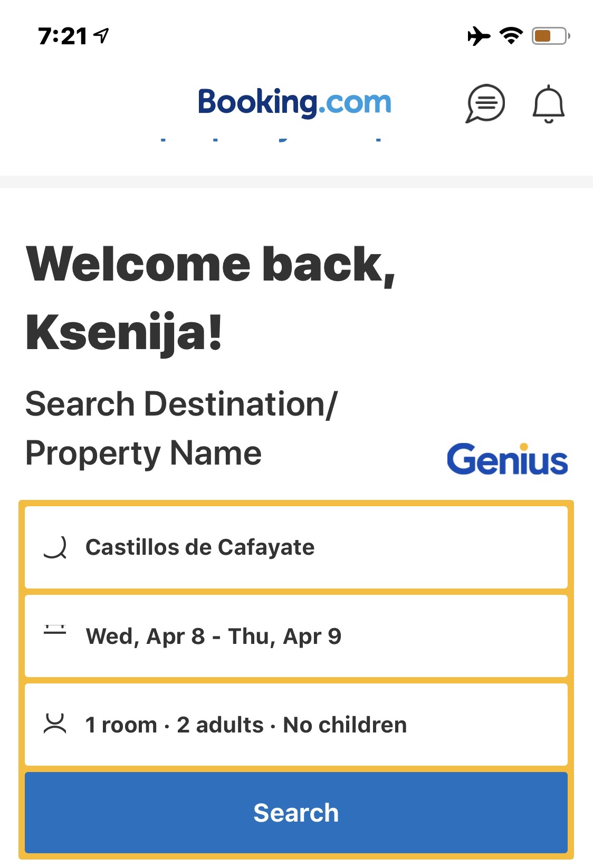Open the 1 room 2 adults guest selector
This screenshot has width=593, height=868.
tap(295, 725)
